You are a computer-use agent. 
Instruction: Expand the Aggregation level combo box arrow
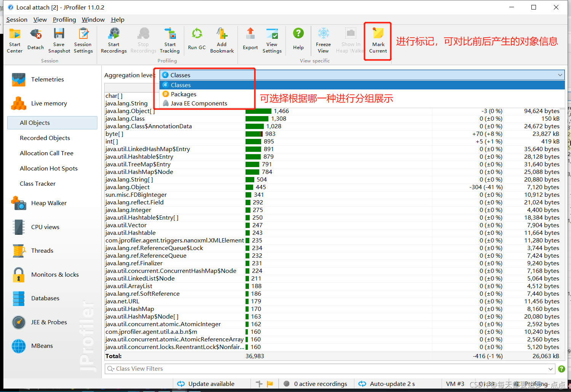coord(560,75)
